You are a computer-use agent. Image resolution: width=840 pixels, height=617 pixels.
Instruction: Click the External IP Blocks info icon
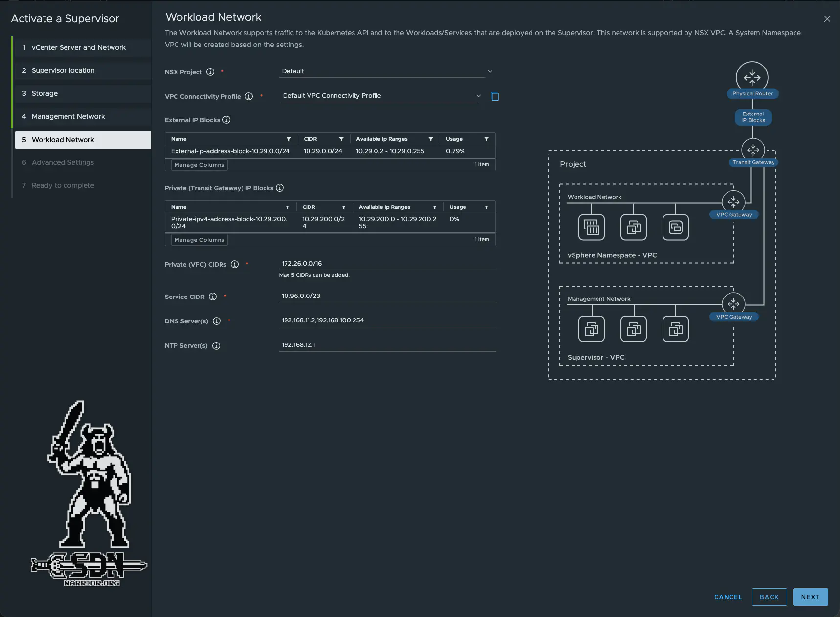tap(226, 120)
